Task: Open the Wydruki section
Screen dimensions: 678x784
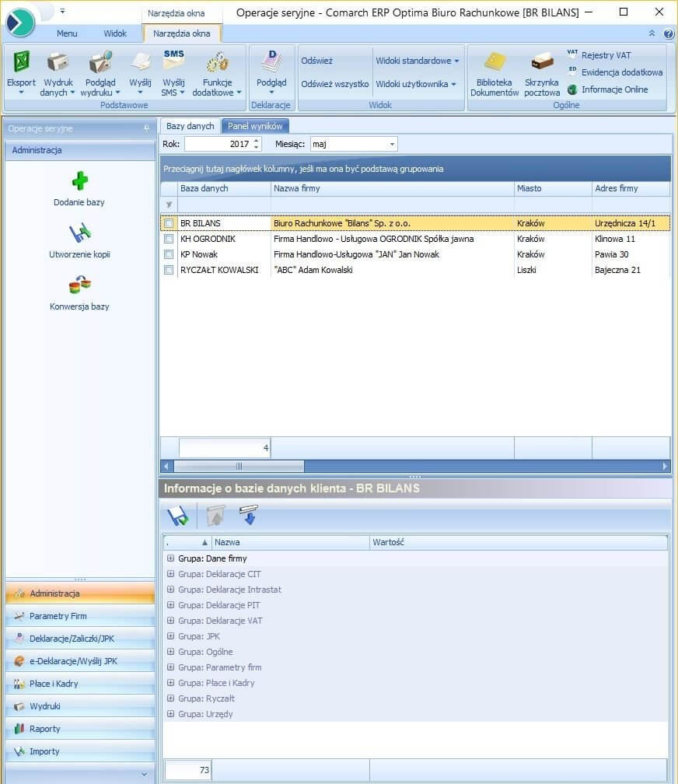Action: (x=80, y=706)
